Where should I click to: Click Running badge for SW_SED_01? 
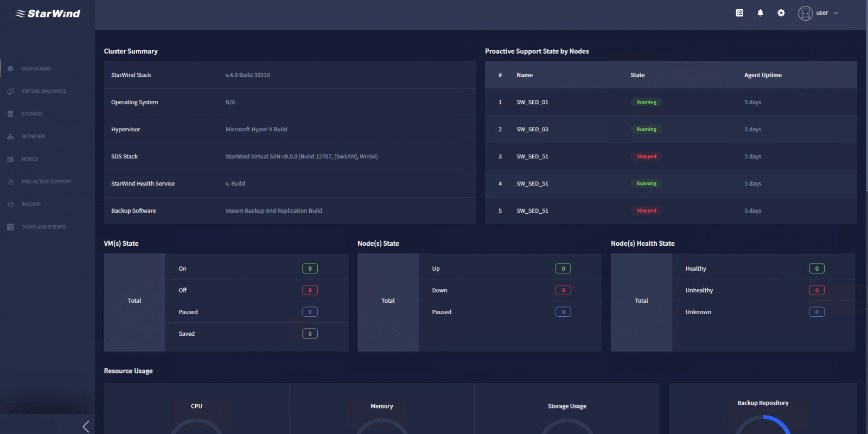(646, 102)
